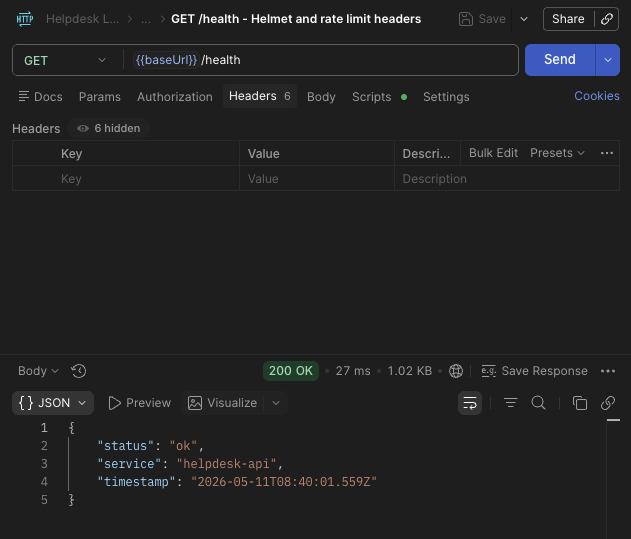Click the Save floppy disk icon

466,19
